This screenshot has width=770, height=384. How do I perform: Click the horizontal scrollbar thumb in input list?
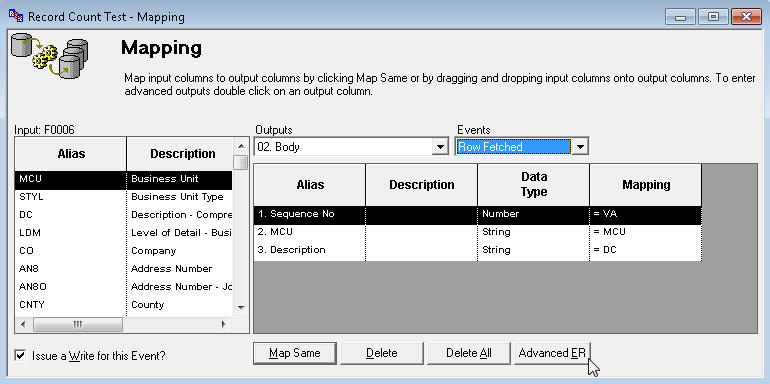click(x=78, y=325)
